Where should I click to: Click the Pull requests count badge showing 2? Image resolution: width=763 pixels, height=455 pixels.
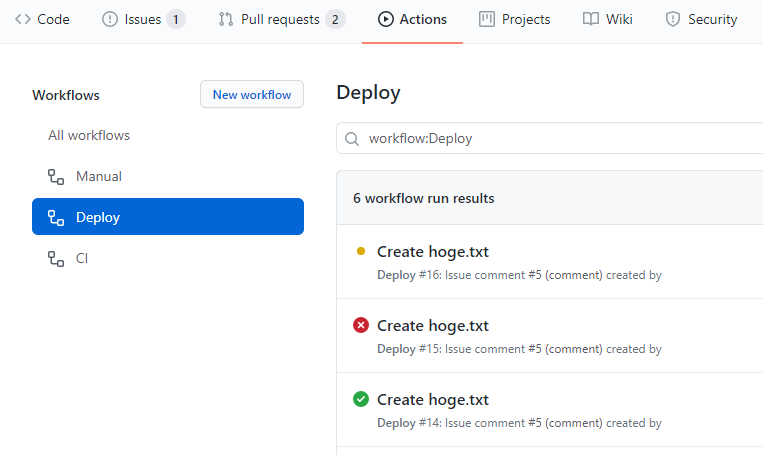(335, 19)
